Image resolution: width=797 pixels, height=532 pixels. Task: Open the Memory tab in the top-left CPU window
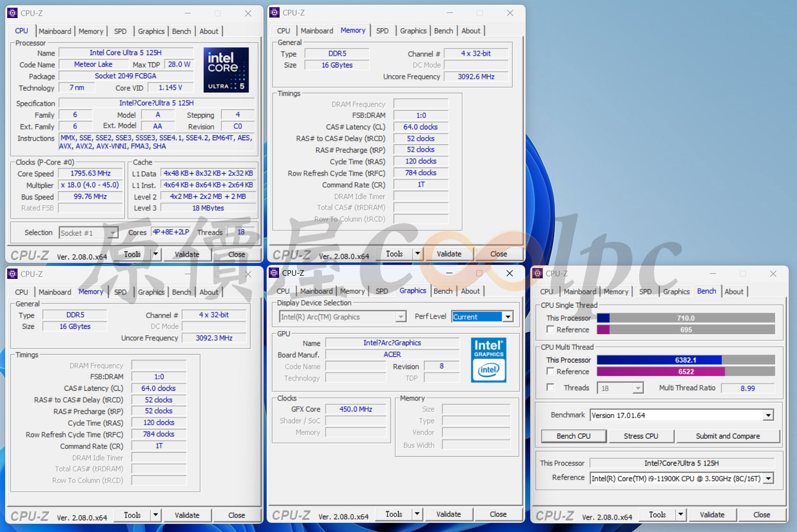[x=91, y=31]
